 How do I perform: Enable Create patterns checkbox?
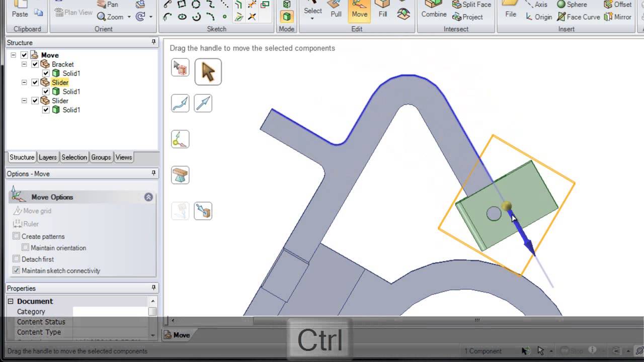[17, 236]
